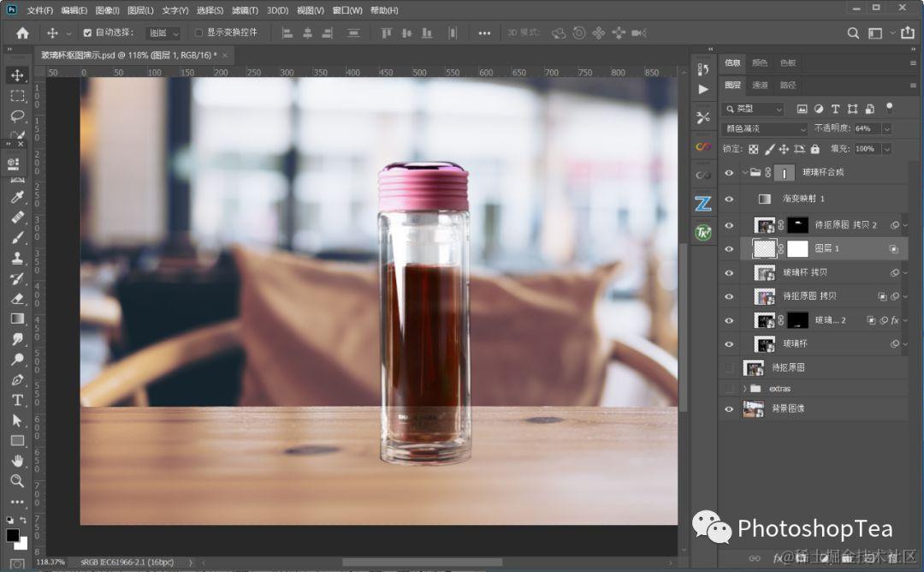The image size is (924, 572).
Task: Open the opacity 64% dropdown arrow
Action: [x=886, y=128]
